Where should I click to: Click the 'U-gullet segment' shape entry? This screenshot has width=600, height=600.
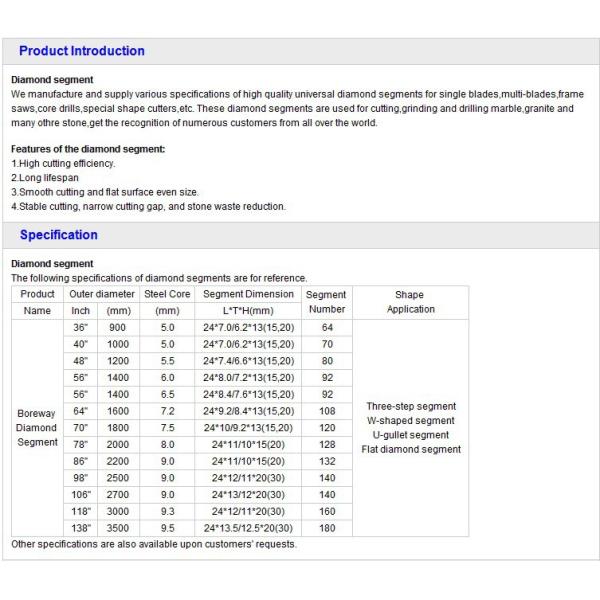[x=411, y=435]
